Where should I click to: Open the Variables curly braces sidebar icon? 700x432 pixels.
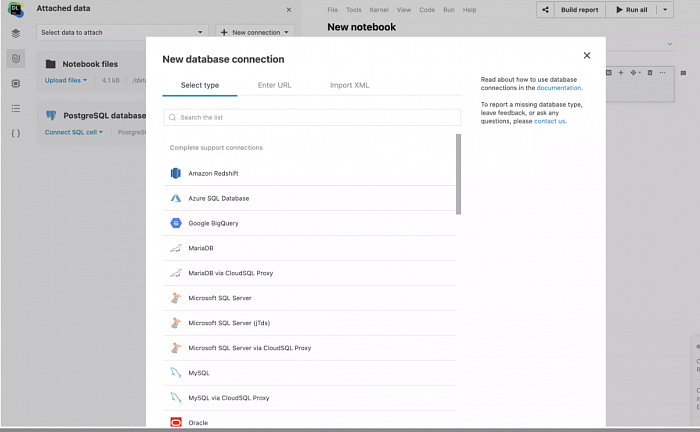(x=16, y=133)
